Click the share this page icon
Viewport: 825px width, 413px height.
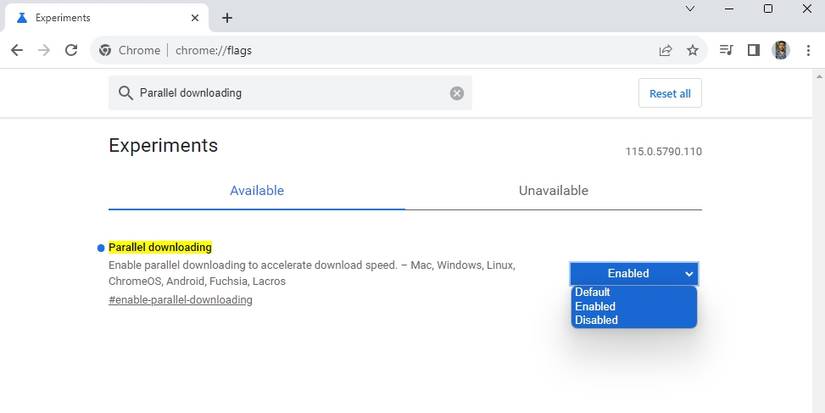(x=665, y=50)
